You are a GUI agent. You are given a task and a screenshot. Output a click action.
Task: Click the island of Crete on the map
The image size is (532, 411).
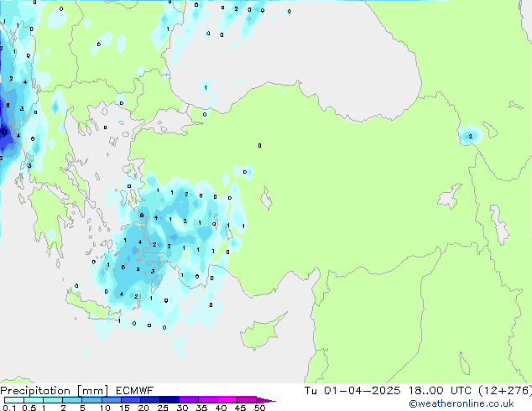pyautogui.click(x=91, y=307)
